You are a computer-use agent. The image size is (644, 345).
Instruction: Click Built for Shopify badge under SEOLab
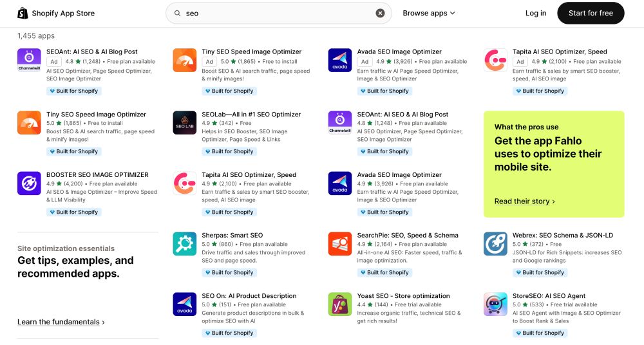229,151
